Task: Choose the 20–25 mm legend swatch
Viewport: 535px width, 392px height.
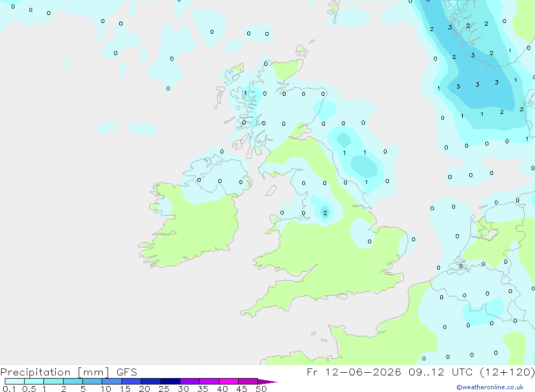Action: point(151,381)
